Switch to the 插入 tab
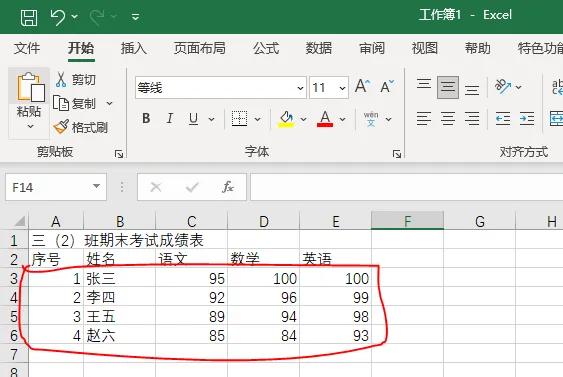Screen dimensions: 563x377 click(134, 48)
